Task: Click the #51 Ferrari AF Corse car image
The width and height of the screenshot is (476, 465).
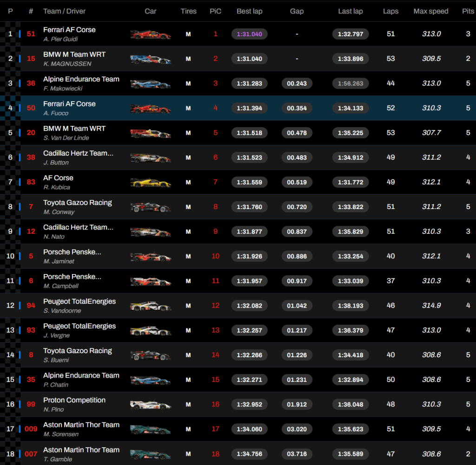Action: coord(151,34)
